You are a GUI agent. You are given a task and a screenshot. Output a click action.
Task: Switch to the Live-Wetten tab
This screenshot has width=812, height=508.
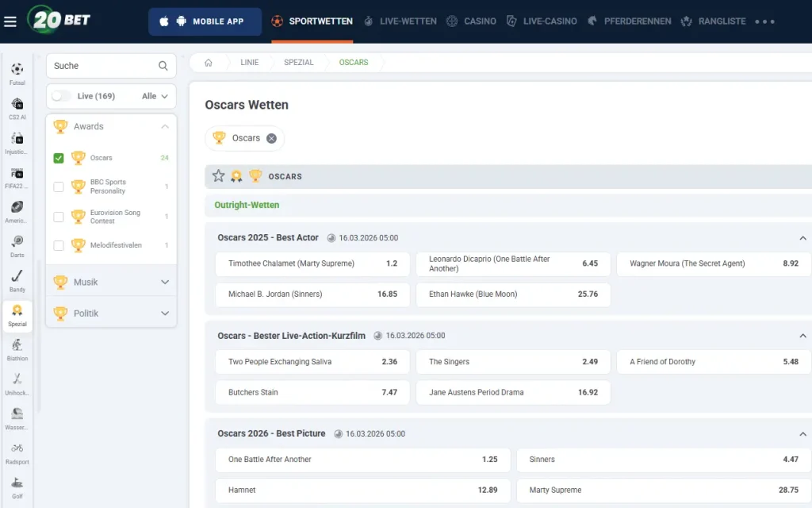400,21
